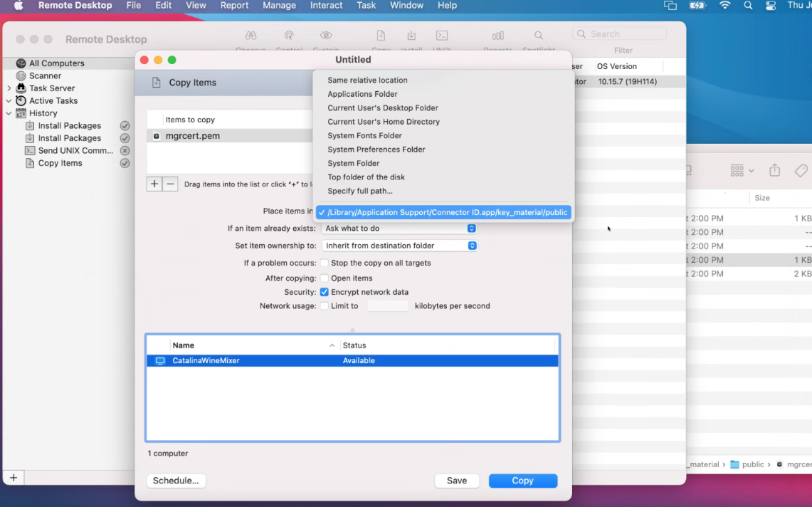Screen dimensions: 812x507
Task: Click public folder in Finder path bar
Action: pos(747,464)
